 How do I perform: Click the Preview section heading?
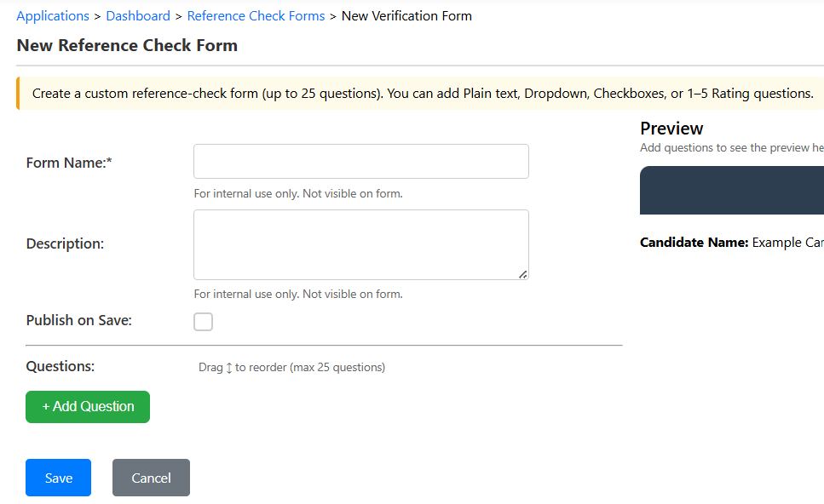coord(671,129)
